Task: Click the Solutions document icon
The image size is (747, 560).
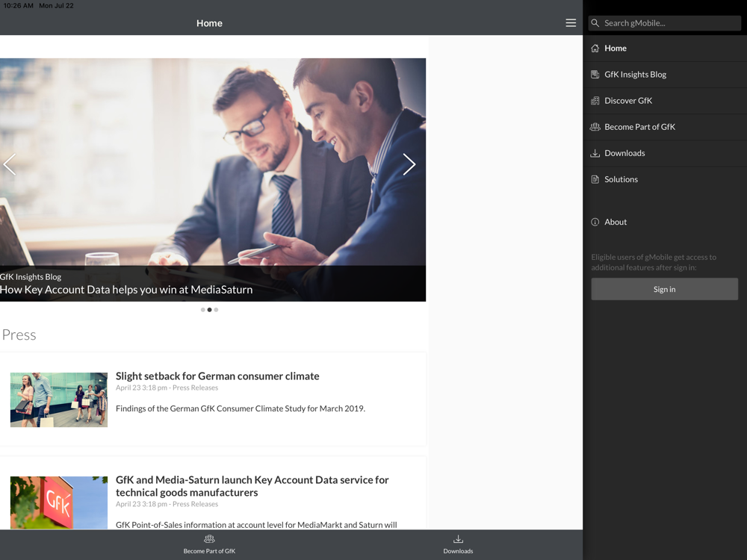Action: tap(595, 179)
